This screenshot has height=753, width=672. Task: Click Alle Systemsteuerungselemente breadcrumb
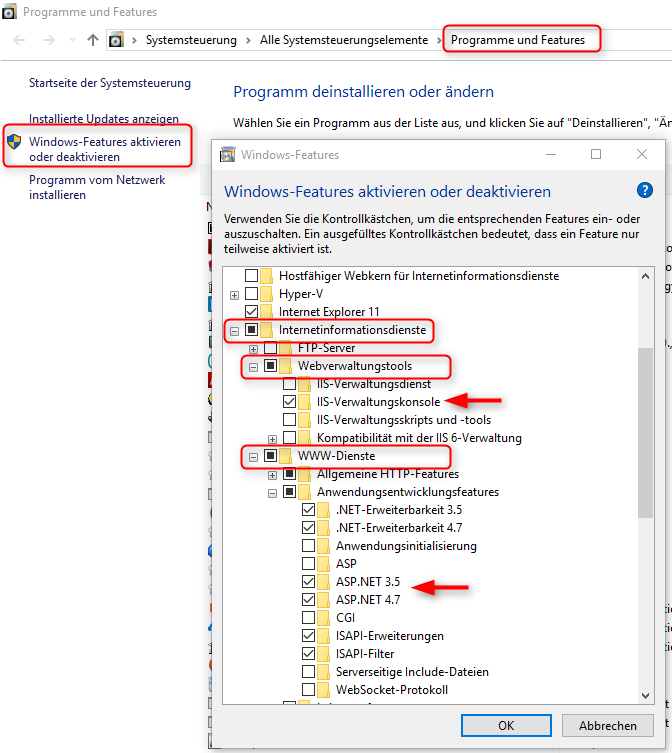[344, 40]
